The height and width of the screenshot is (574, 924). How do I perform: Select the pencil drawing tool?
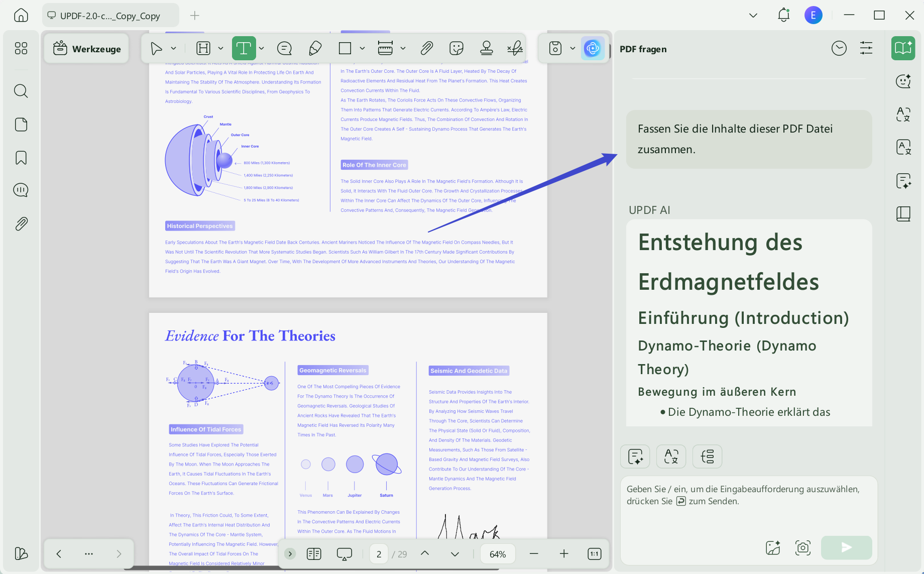pyautogui.click(x=315, y=48)
